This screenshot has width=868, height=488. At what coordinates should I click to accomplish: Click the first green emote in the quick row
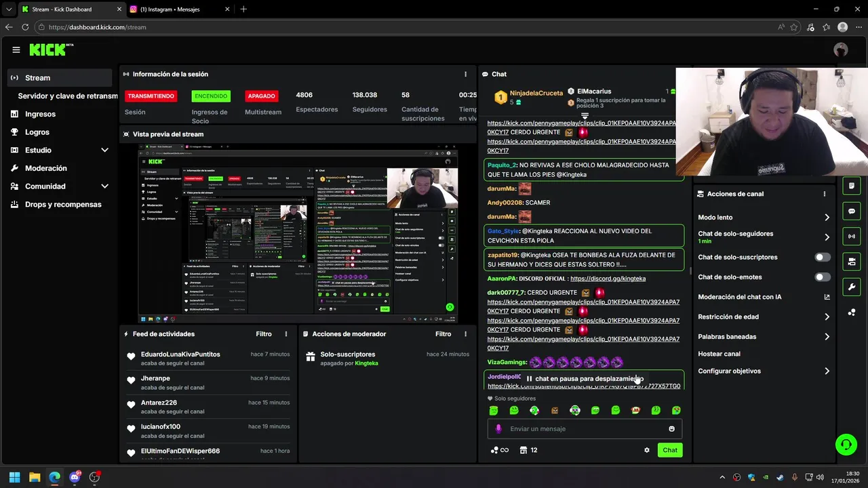pyautogui.click(x=494, y=411)
